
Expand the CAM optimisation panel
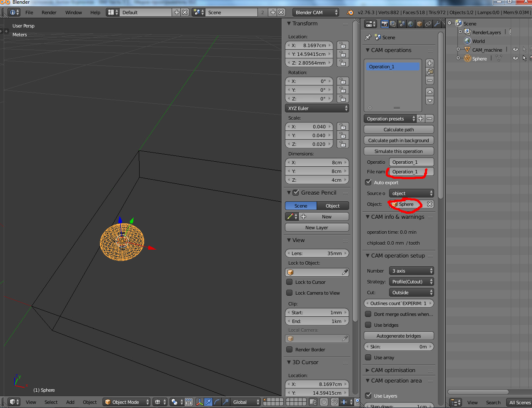point(367,370)
